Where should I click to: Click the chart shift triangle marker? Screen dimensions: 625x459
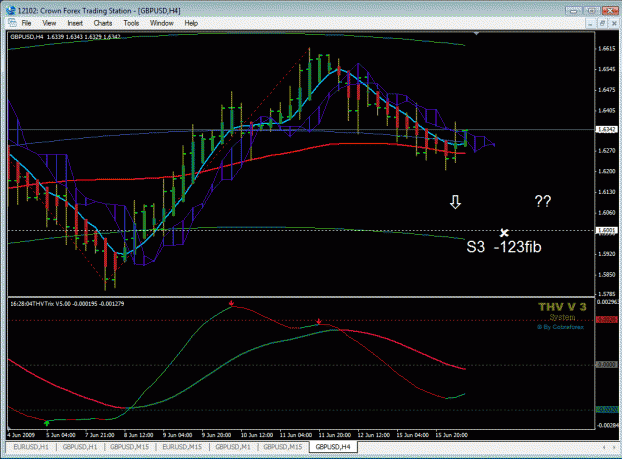476,34
